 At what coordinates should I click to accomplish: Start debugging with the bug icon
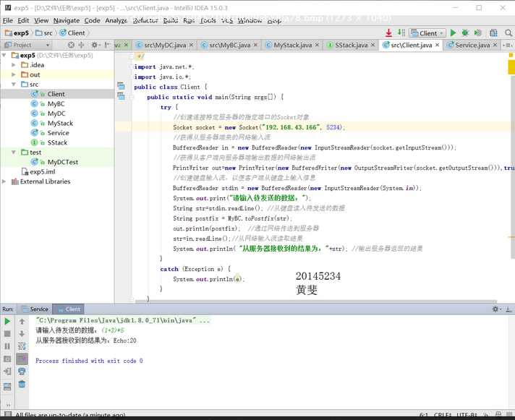click(x=465, y=33)
